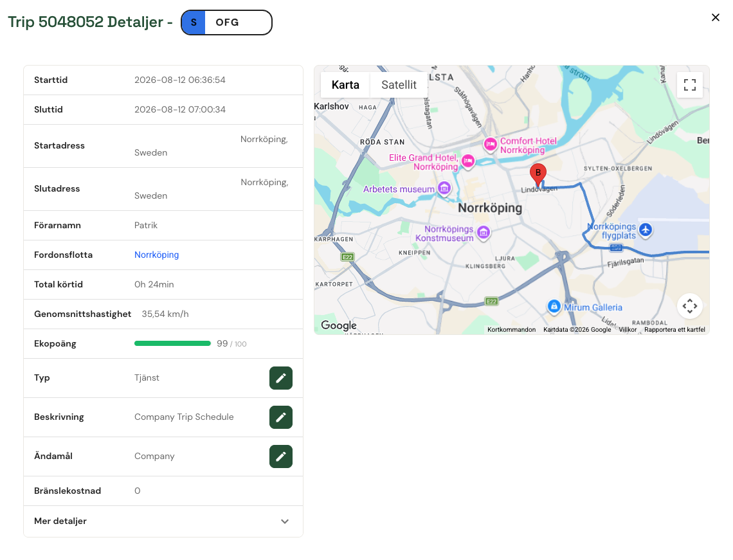This screenshot has width=733, height=560.
Task: Click Comfort Hotel Norrköping map pin
Action: pos(490,145)
